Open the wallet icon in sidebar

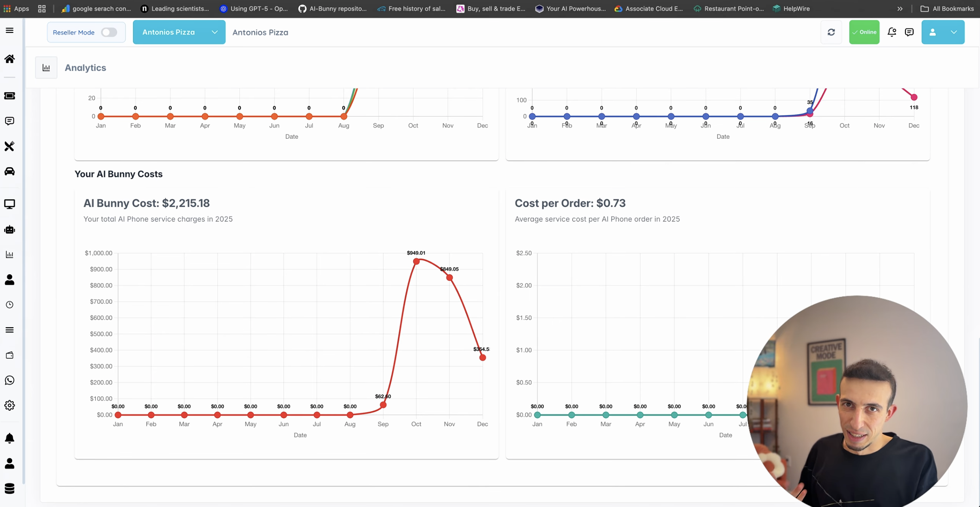(x=9, y=355)
